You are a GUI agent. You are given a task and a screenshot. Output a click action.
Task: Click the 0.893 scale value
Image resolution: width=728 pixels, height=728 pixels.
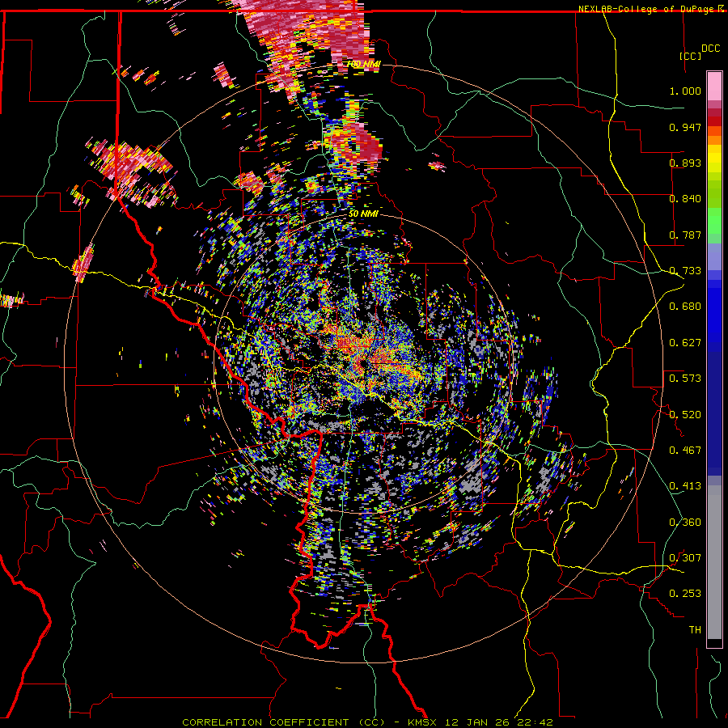pos(685,163)
